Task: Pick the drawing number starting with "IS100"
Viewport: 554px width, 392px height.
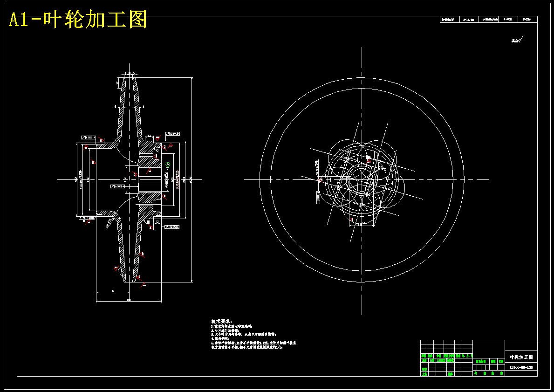Action: [x=521, y=368]
